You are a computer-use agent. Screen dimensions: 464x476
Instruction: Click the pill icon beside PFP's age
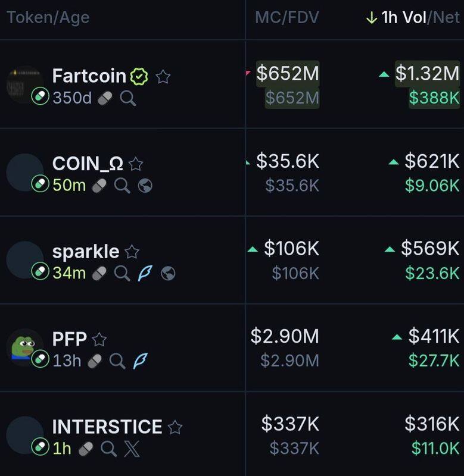coord(95,361)
